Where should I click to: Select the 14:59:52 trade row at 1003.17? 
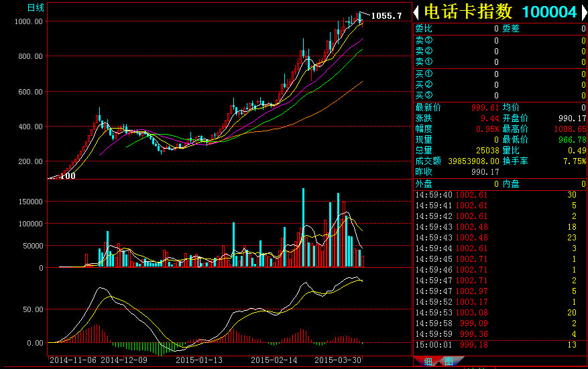[x=500, y=302]
